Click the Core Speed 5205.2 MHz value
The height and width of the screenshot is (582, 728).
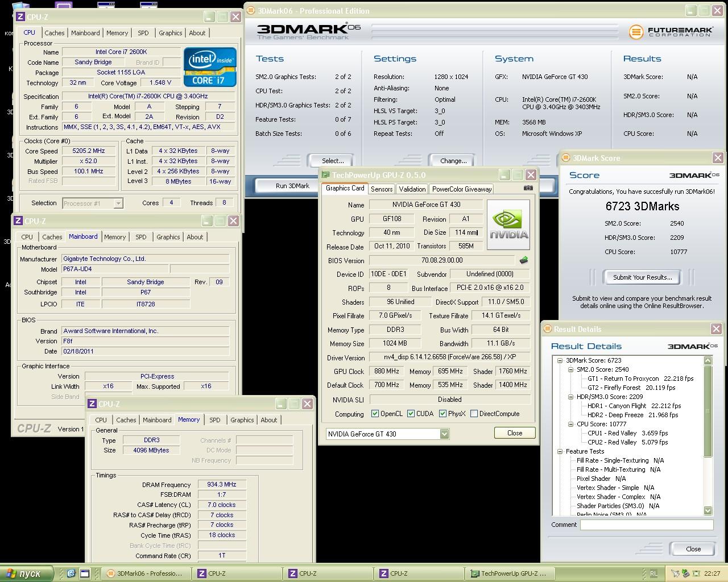pyautogui.click(x=89, y=151)
